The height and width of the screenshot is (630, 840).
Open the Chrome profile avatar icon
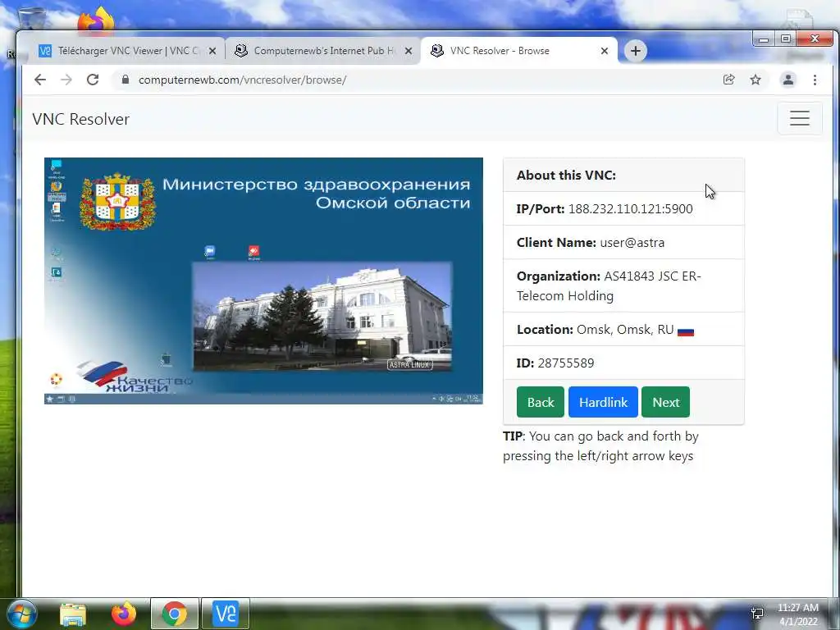(x=788, y=80)
